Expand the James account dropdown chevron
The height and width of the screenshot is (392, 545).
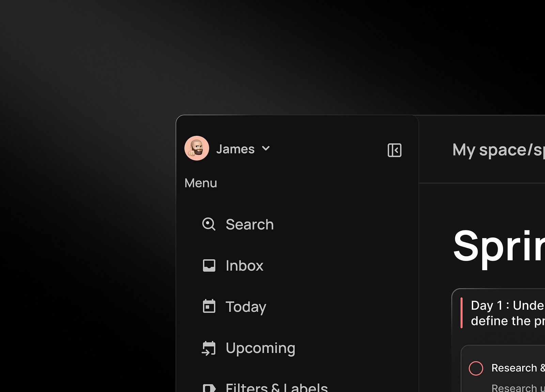tap(266, 149)
